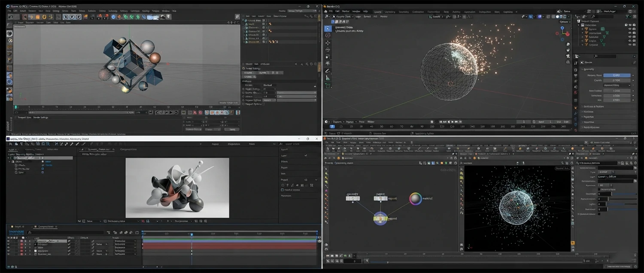Collapse the selected item in After Effects' project panel
Screen dimensions: 644x273
9,158
